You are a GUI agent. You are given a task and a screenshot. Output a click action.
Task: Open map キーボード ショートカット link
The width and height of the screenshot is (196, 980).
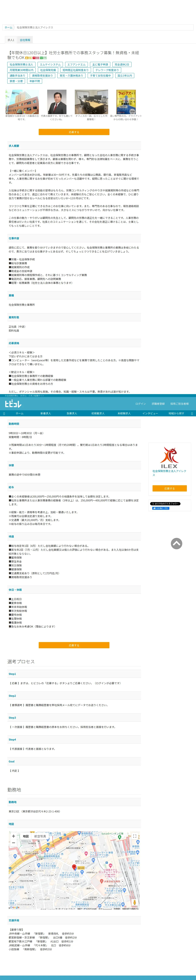point(65,908)
